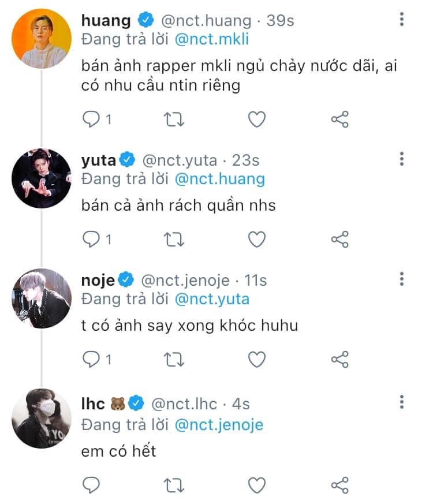Reply to yuta's tweet

point(91,239)
